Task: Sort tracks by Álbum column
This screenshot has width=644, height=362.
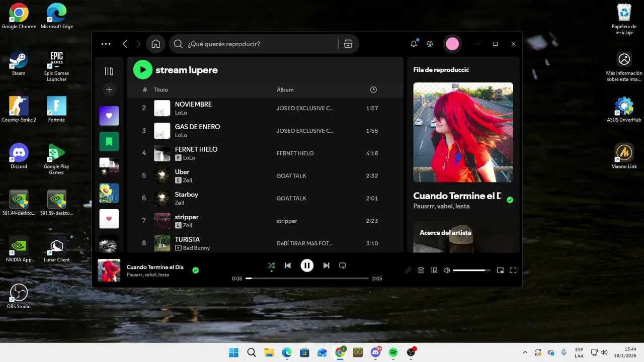Action: [285, 89]
